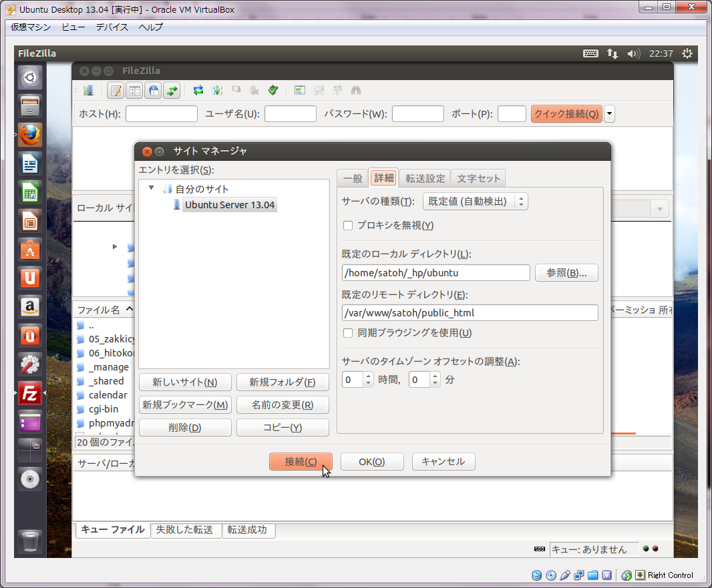
Task: Toggle remote directory tree toolbar icon
Action: click(154, 90)
